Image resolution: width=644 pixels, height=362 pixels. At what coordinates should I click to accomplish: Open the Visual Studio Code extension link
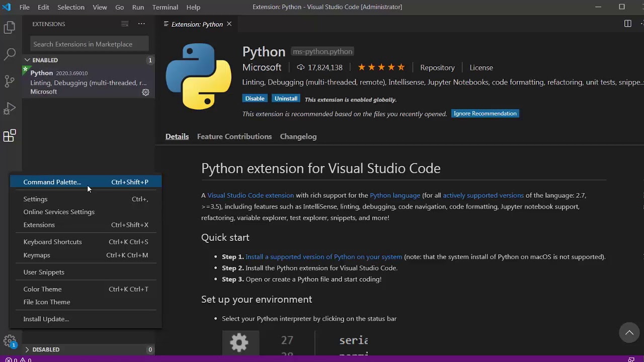pyautogui.click(x=251, y=195)
